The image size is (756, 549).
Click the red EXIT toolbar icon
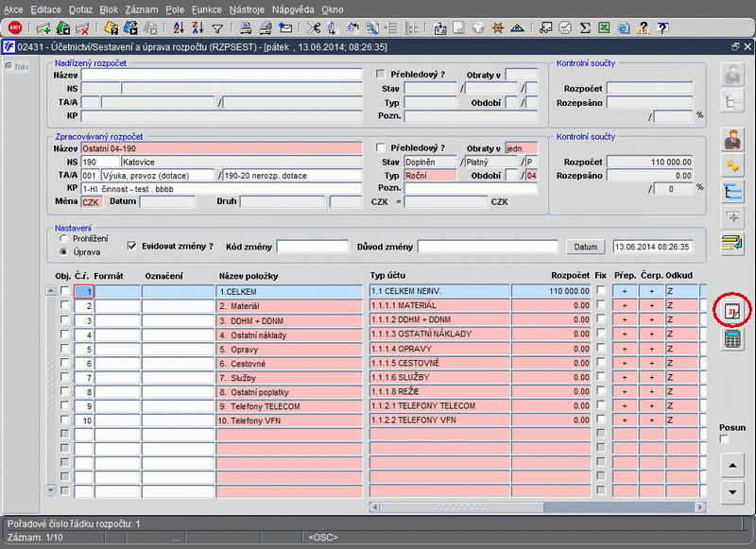click(x=14, y=27)
